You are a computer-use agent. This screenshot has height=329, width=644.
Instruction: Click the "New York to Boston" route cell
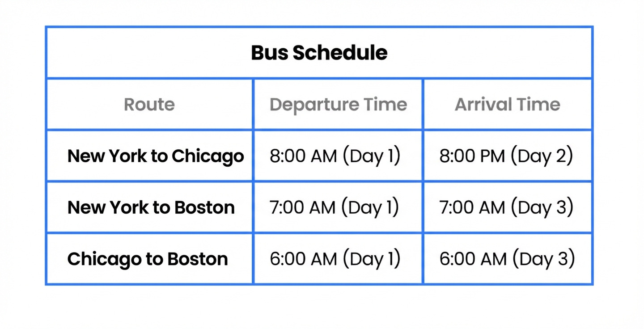click(x=151, y=207)
